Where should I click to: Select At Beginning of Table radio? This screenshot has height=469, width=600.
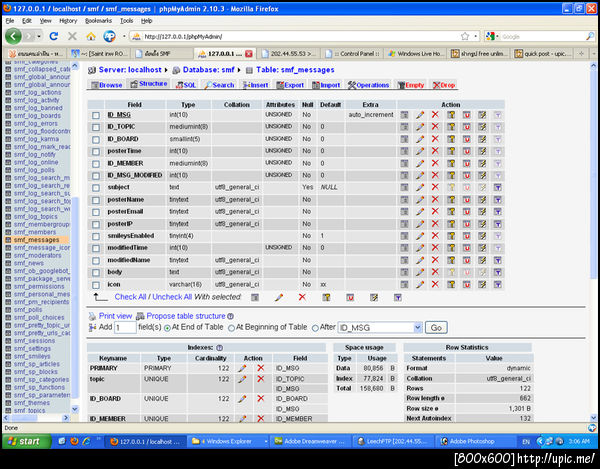pyautogui.click(x=231, y=328)
